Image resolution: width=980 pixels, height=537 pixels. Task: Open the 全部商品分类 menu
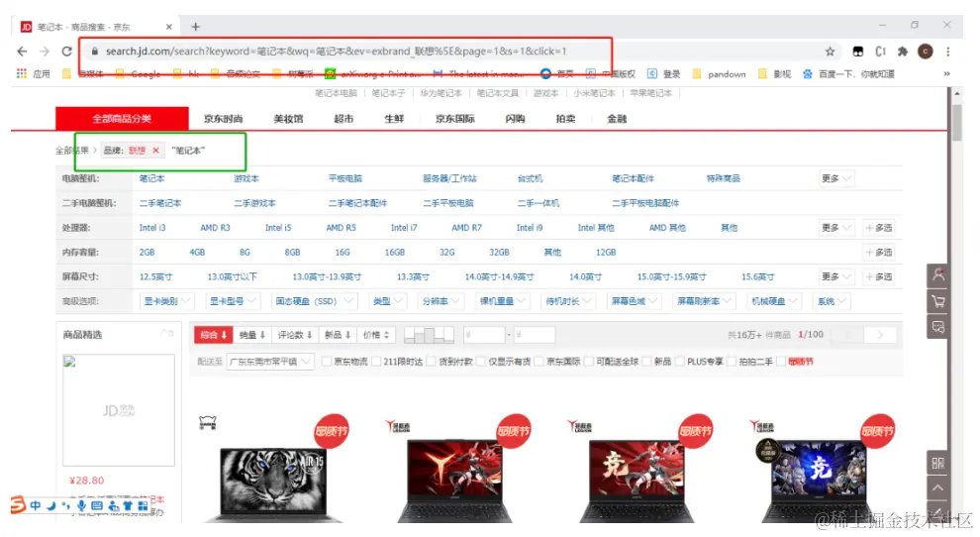tap(122, 119)
